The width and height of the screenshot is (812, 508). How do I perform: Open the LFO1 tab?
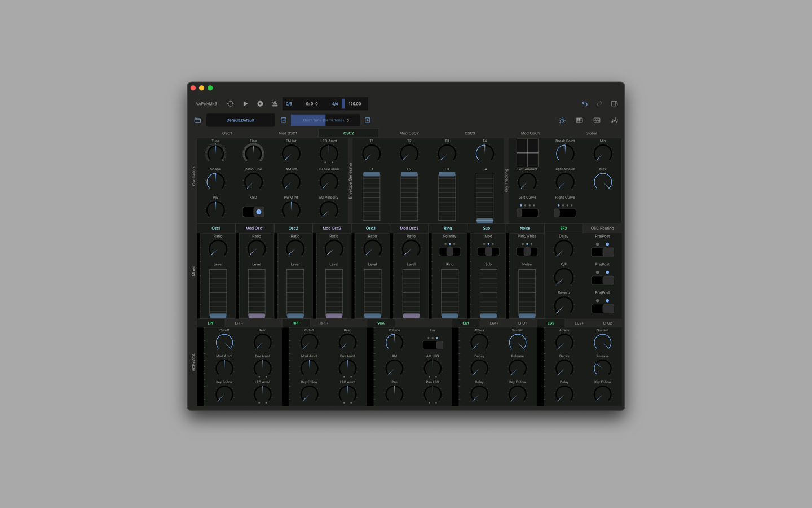pyautogui.click(x=523, y=323)
